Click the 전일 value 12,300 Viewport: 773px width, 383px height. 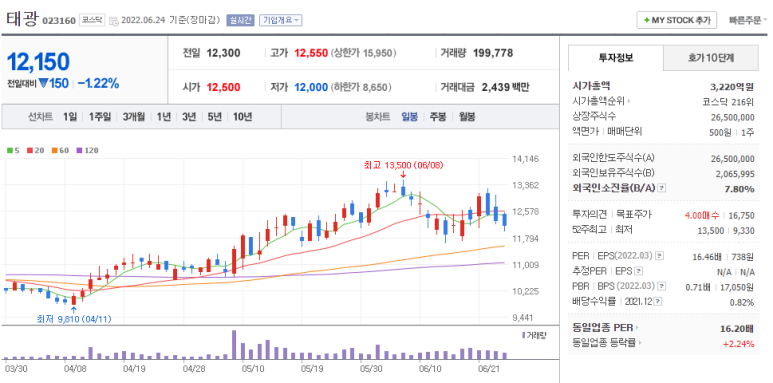pos(223,53)
